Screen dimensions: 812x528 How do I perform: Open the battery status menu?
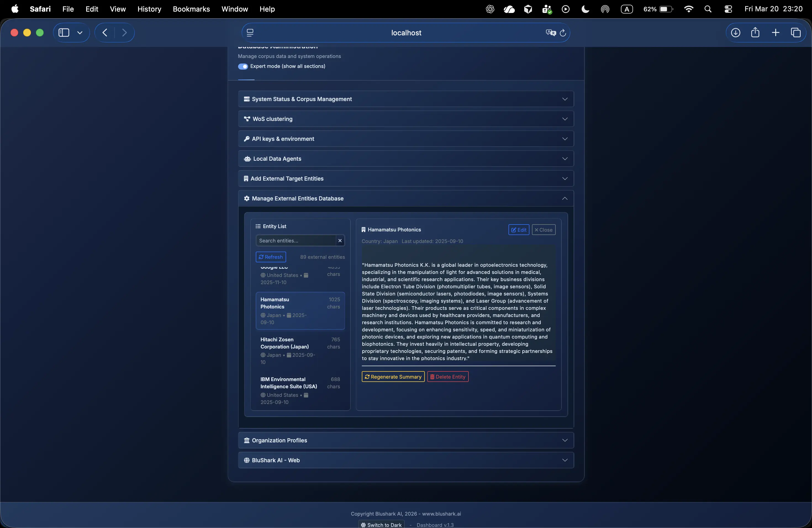[658, 9]
